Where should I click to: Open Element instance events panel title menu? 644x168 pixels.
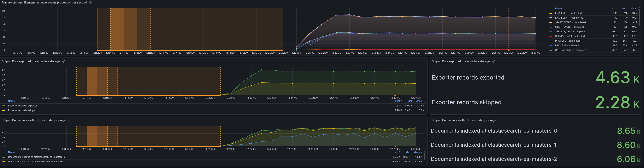(x=44, y=3)
